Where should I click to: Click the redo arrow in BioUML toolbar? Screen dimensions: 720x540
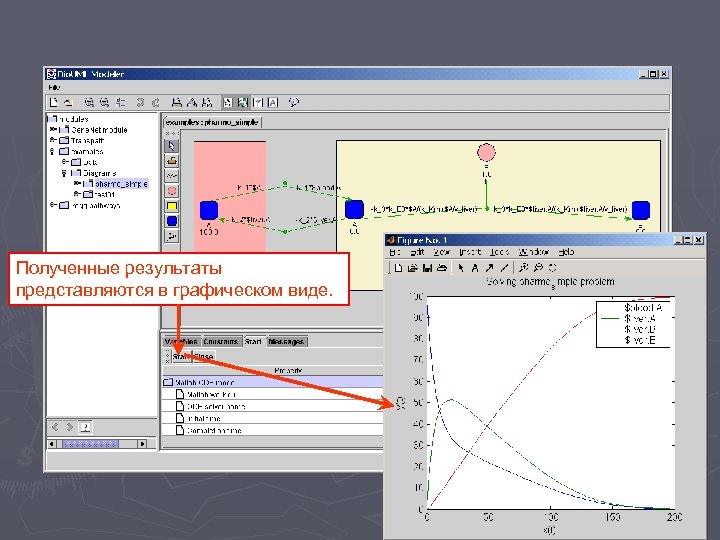pyautogui.click(x=156, y=102)
